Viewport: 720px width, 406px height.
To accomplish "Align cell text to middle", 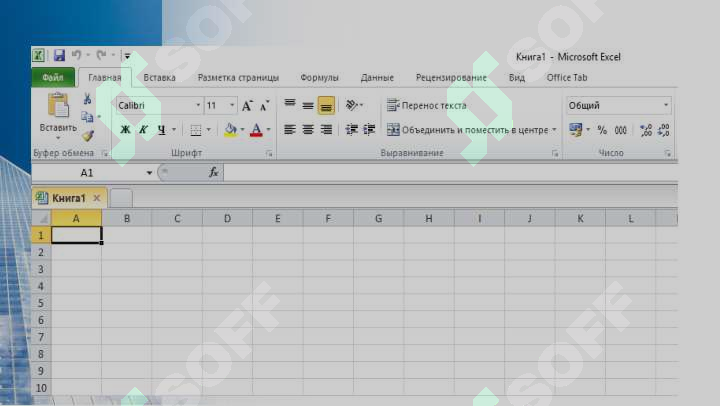I will (x=308, y=105).
